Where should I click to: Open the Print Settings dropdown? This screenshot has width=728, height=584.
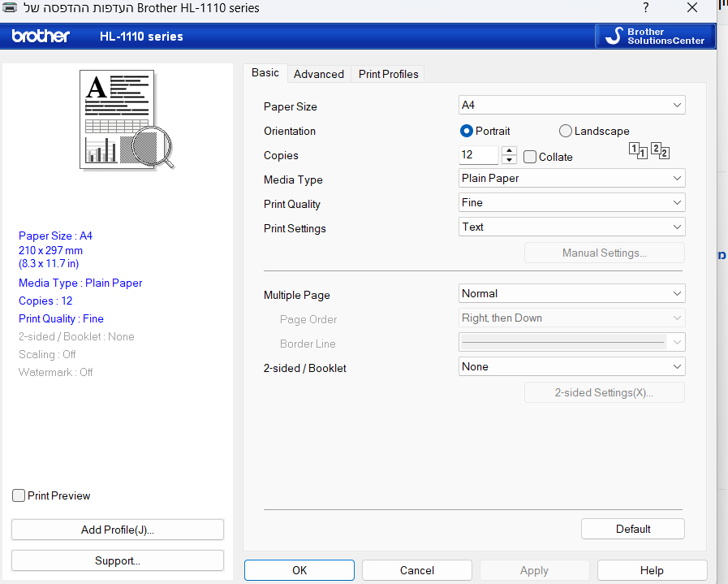tap(571, 227)
